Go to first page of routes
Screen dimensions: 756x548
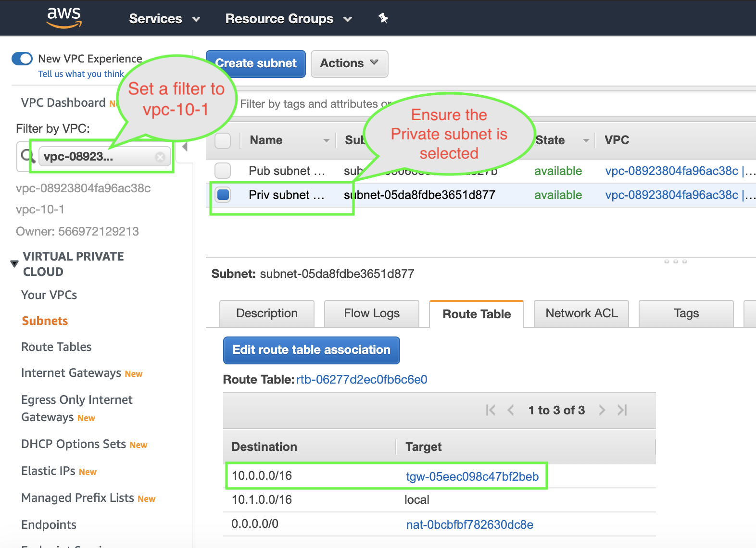point(491,410)
